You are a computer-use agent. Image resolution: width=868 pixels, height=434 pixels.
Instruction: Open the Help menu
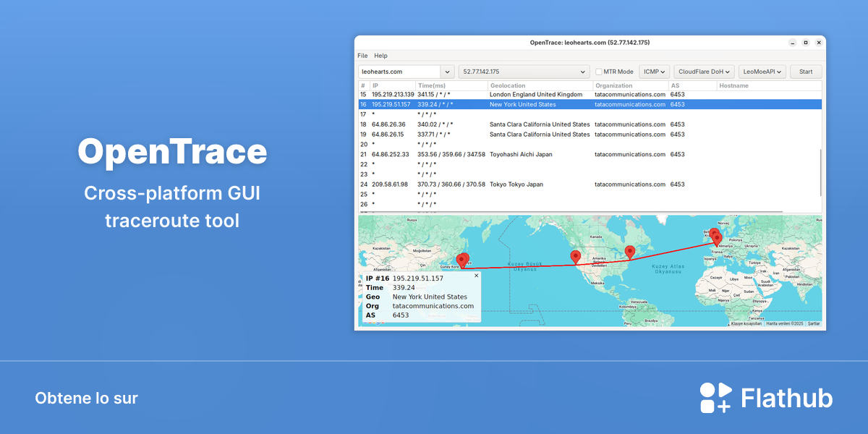click(380, 56)
